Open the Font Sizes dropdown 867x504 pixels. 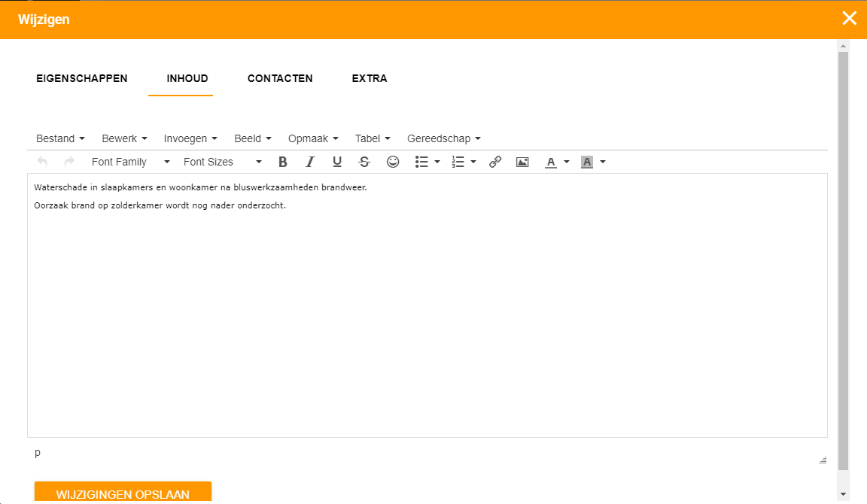point(222,162)
